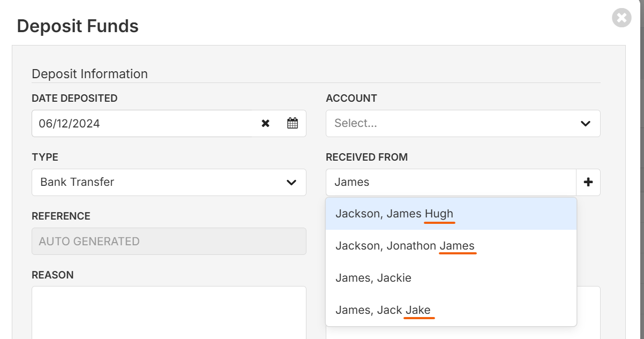
Task: Open the calendar date picker icon
Action: [x=292, y=123]
